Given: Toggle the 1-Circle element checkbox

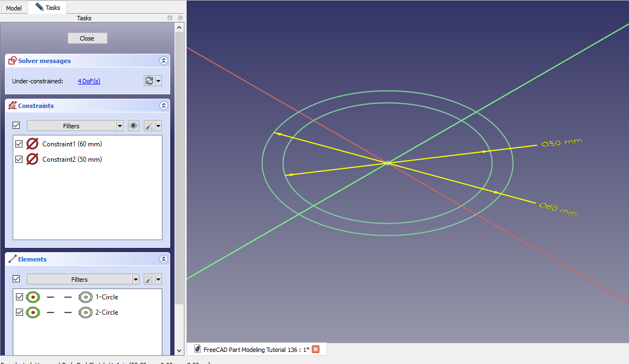Looking at the screenshot, I should pyautogui.click(x=19, y=297).
